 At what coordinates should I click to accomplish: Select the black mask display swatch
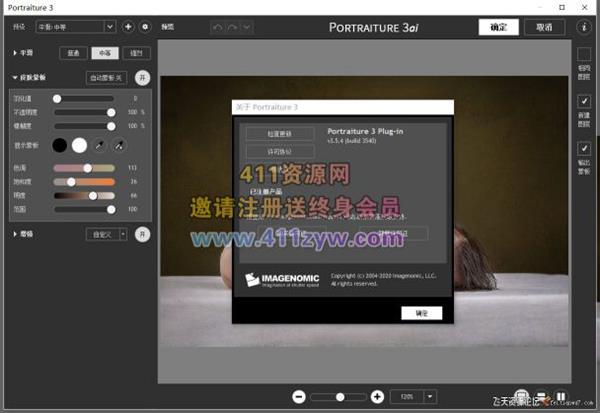[x=60, y=145]
